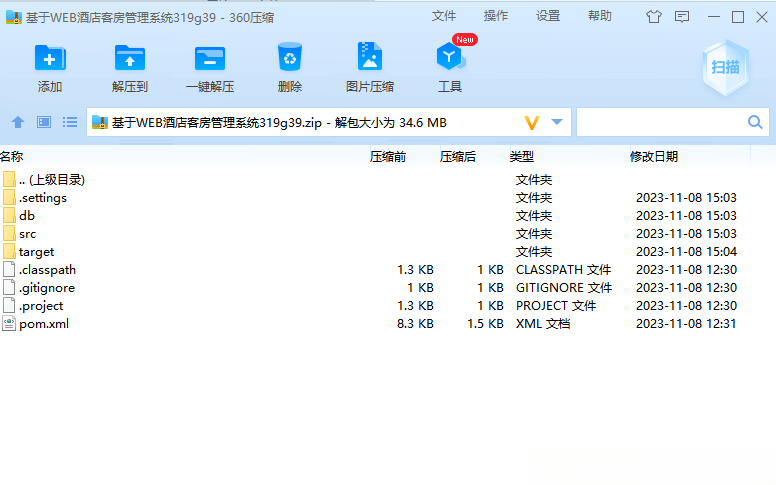This screenshot has height=485, width=776.
Task: Click 'CLASSPATH 文件' type cell
Action: [564, 270]
